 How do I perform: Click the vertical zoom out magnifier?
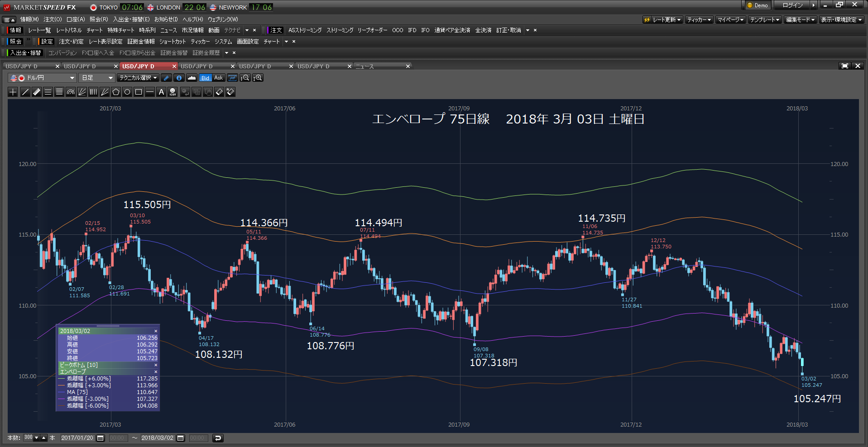tap(245, 78)
